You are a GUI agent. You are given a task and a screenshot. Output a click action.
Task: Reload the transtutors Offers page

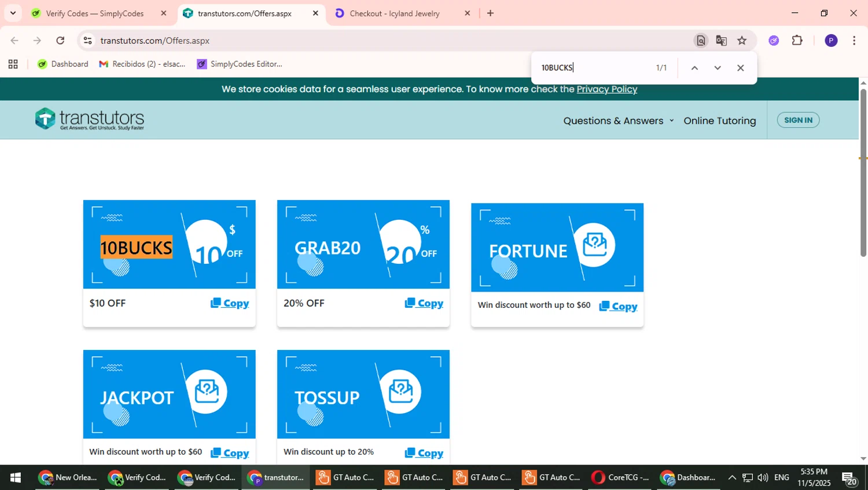pos(60,40)
